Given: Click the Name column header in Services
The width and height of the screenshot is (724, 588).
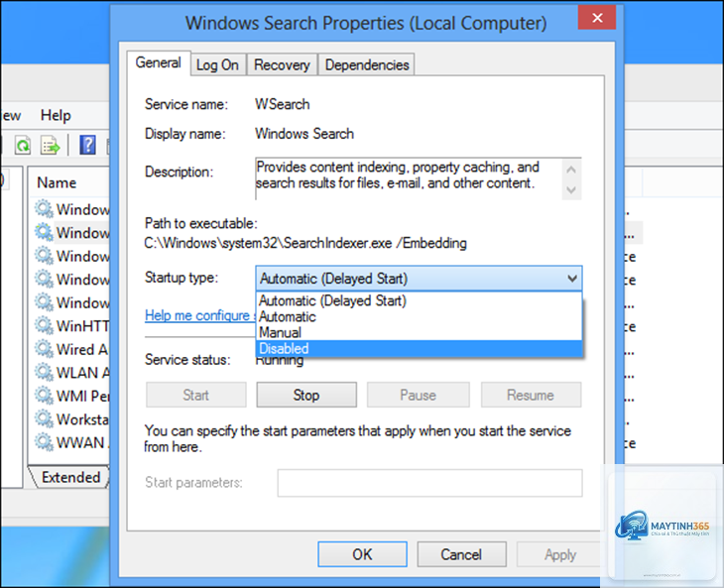Looking at the screenshot, I should [x=57, y=182].
